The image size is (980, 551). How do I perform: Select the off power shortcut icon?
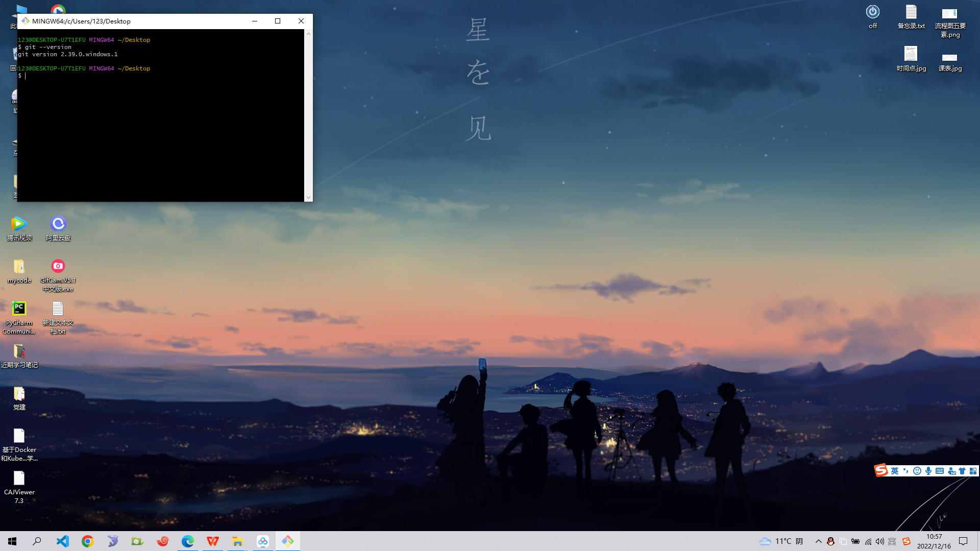[873, 16]
